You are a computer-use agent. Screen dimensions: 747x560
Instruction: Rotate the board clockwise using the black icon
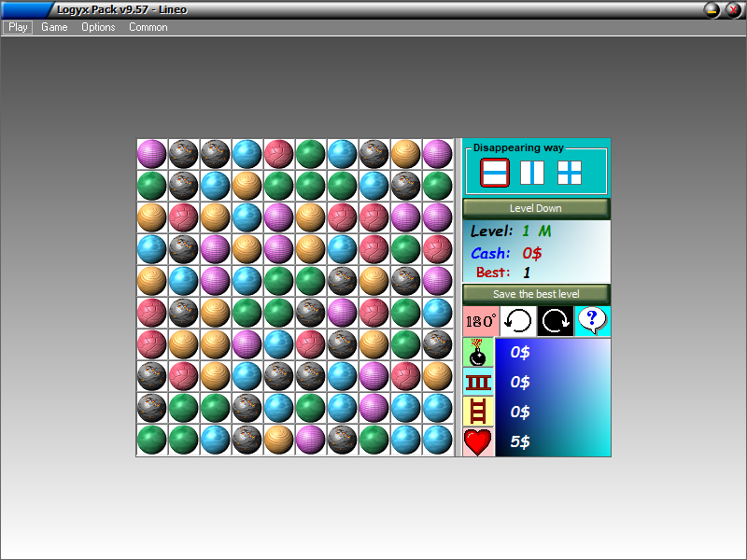coord(556,321)
